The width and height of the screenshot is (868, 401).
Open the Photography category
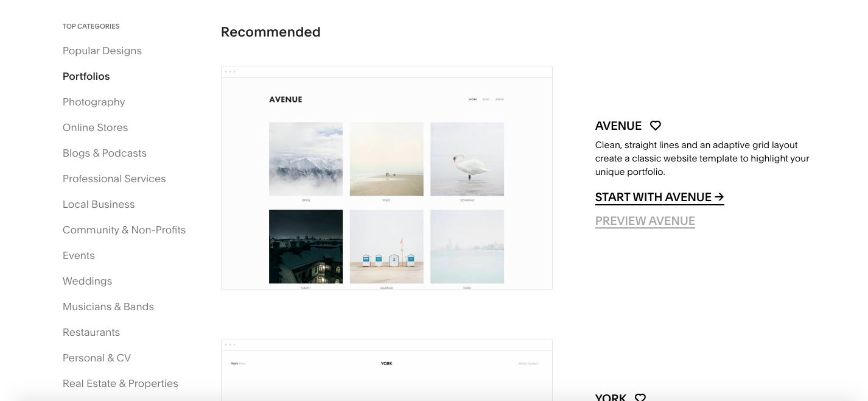pyautogui.click(x=94, y=102)
